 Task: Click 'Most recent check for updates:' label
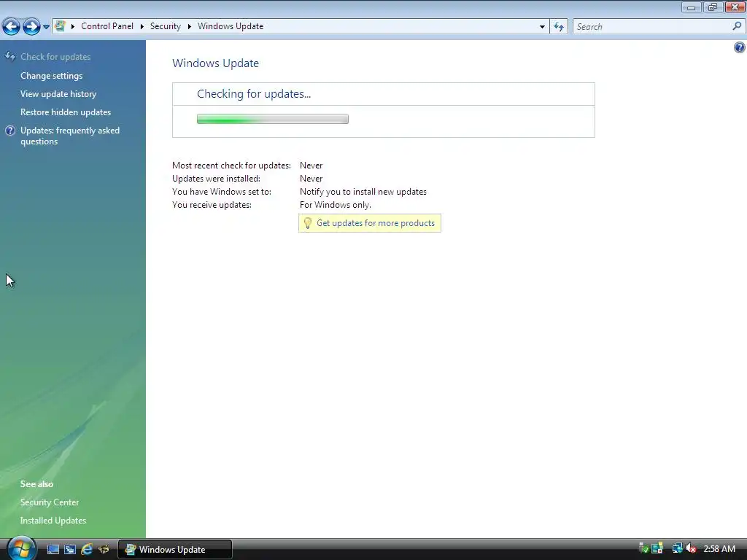coord(231,166)
